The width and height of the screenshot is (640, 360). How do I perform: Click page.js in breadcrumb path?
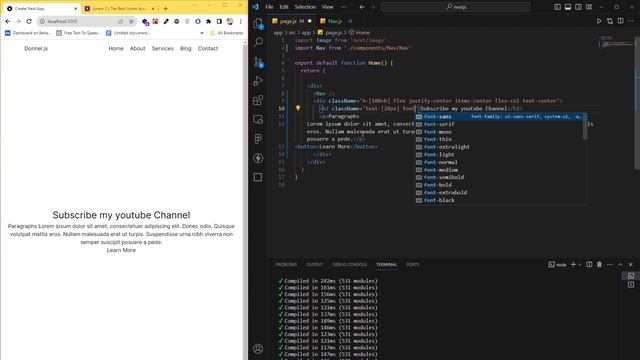pos(330,33)
